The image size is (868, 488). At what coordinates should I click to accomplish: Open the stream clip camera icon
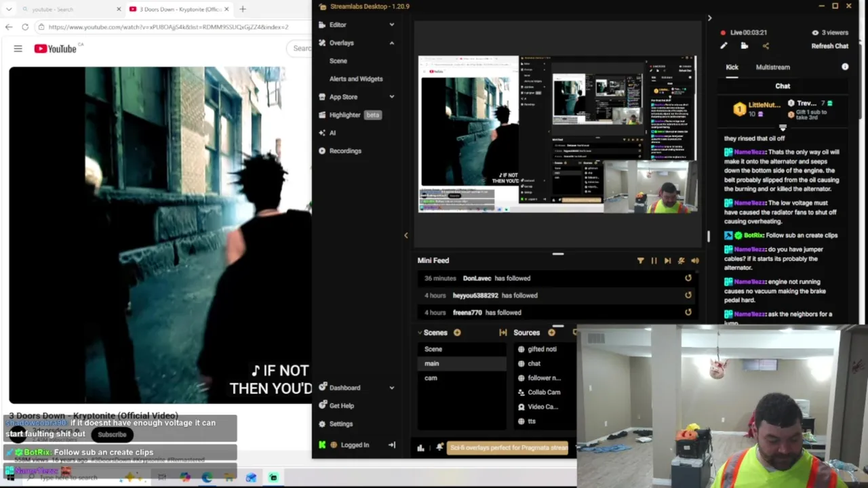(x=745, y=46)
